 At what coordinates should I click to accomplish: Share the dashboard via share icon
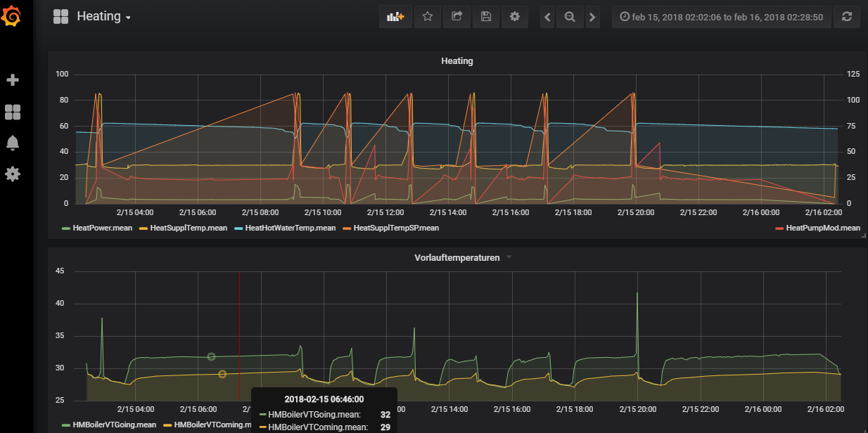point(457,17)
